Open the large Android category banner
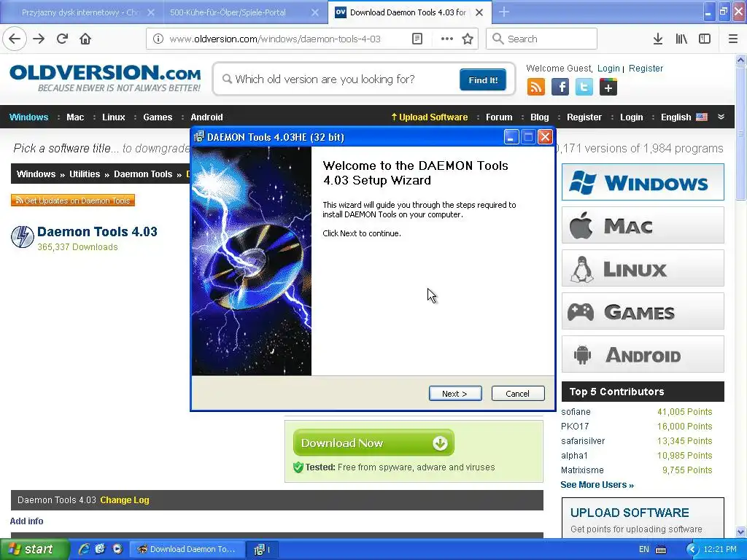747x560 pixels. [x=643, y=354]
